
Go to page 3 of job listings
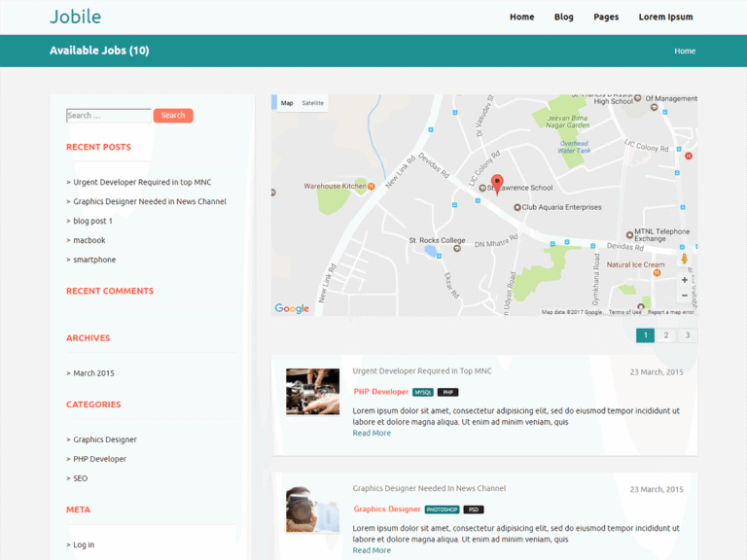coord(688,335)
